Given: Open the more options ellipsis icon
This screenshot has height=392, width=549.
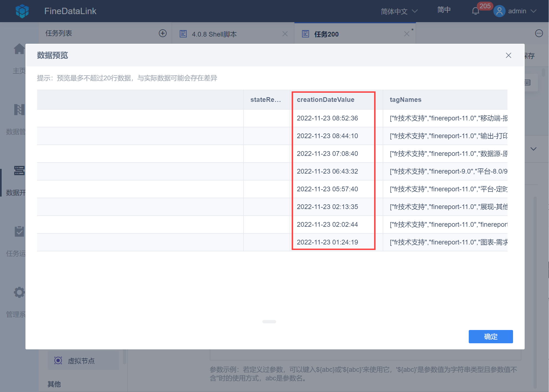Looking at the screenshot, I should [539, 33].
